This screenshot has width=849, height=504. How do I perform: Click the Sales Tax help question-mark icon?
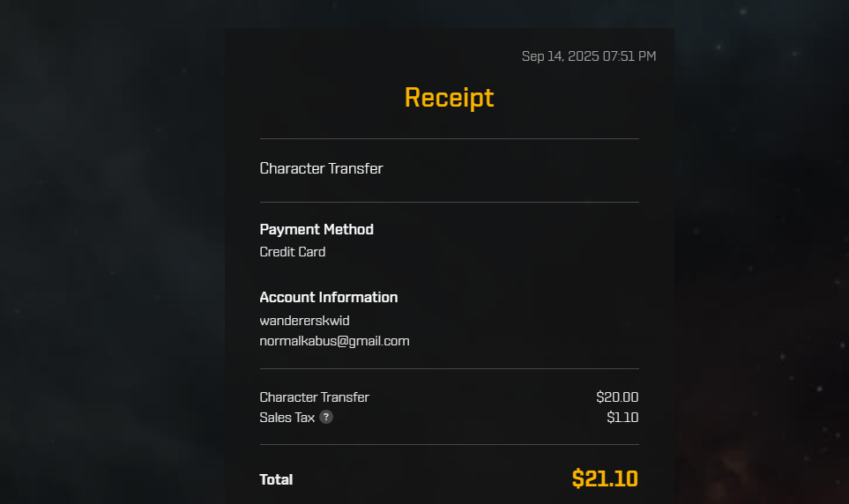pyautogui.click(x=326, y=417)
